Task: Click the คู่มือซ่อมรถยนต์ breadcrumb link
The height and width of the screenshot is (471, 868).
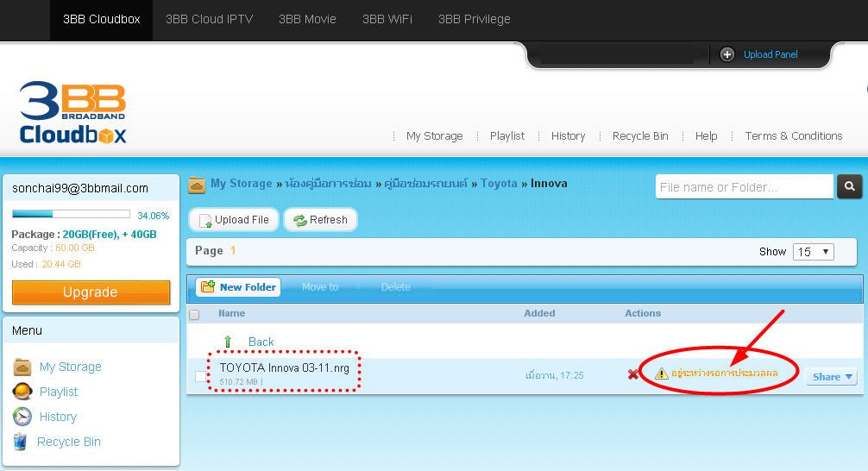Action: click(425, 183)
